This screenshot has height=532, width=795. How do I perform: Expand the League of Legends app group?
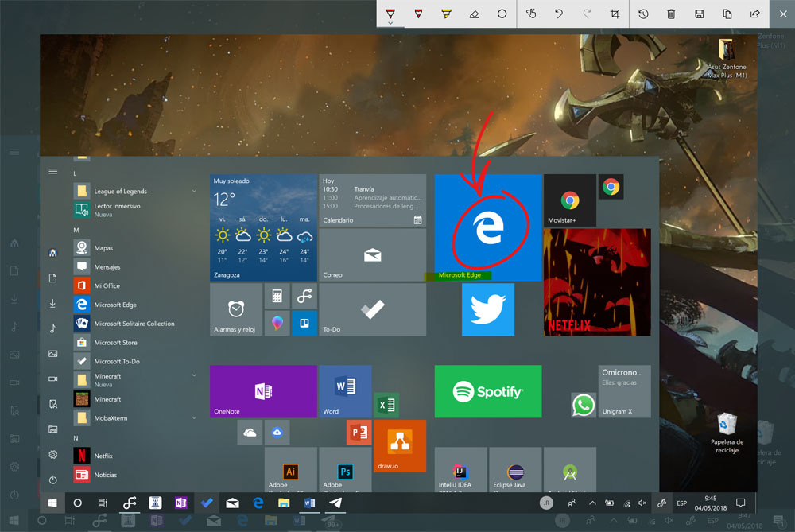point(194,191)
